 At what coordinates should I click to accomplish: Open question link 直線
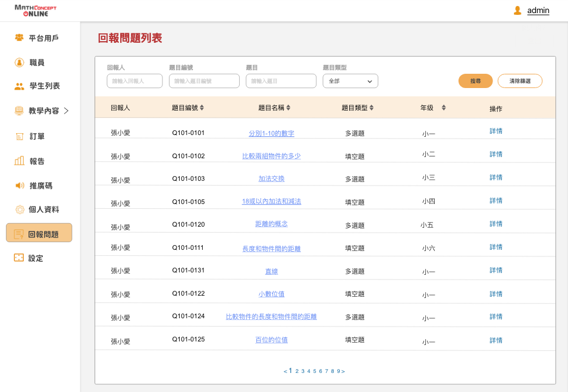click(x=271, y=271)
